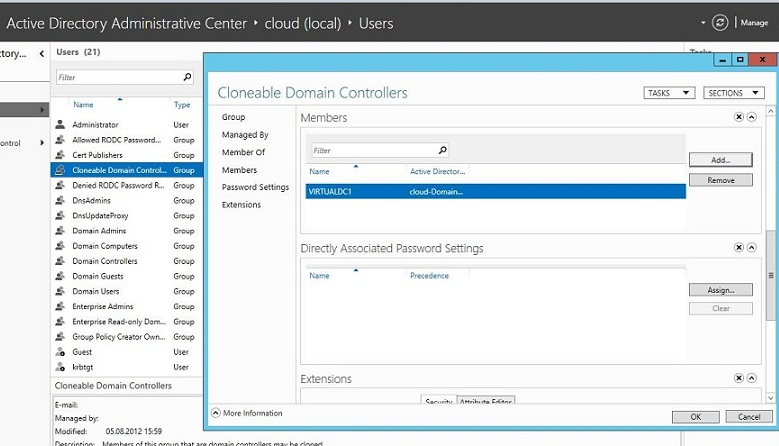Click 'cloud (local)' in breadcrumb
The height and width of the screenshot is (446, 779).
tap(303, 23)
